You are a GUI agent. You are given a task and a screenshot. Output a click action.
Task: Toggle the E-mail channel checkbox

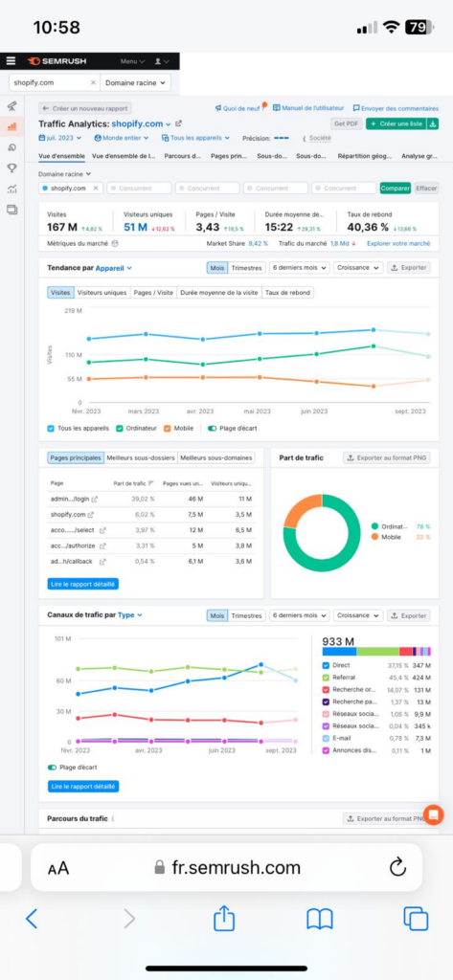326,738
